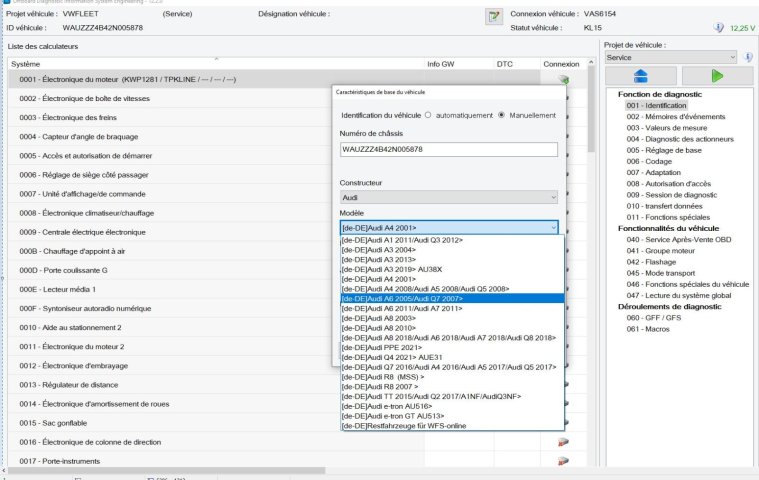Choose Audi A1 2011/Audi Q3 2012 model

click(453, 240)
